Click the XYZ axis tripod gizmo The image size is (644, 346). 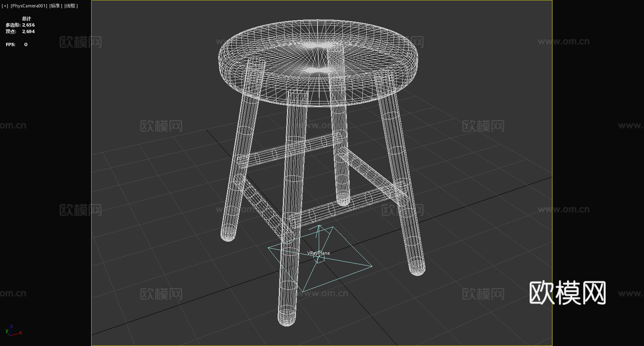click(13, 331)
